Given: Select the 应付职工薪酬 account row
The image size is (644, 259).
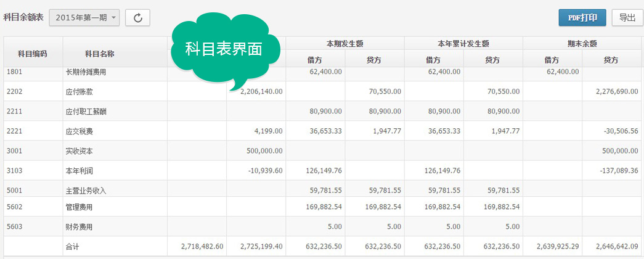Looking at the screenshot, I should pos(322,111).
